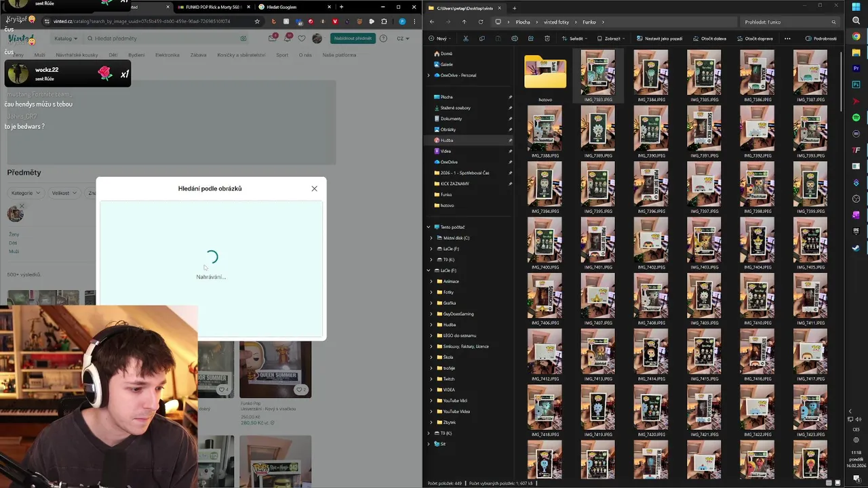Click Share icon in Explorer toolbar
This screenshot has height=488, width=868.
(530, 39)
